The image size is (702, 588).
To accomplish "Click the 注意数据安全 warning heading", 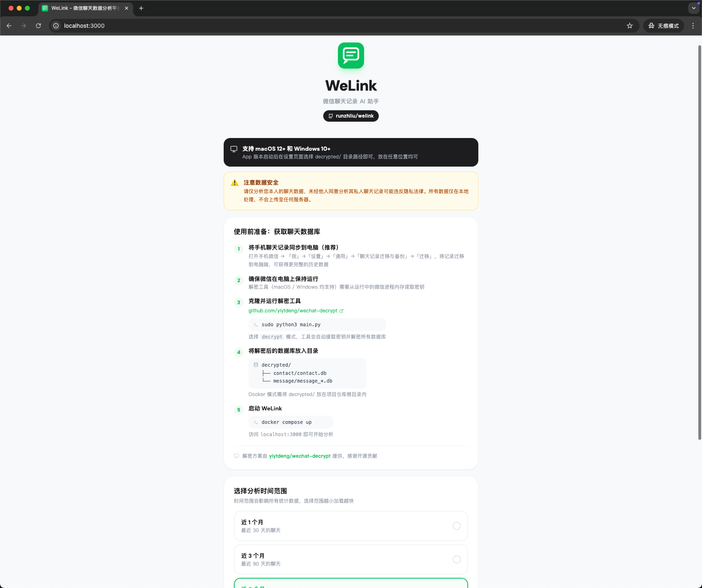I will tap(261, 183).
